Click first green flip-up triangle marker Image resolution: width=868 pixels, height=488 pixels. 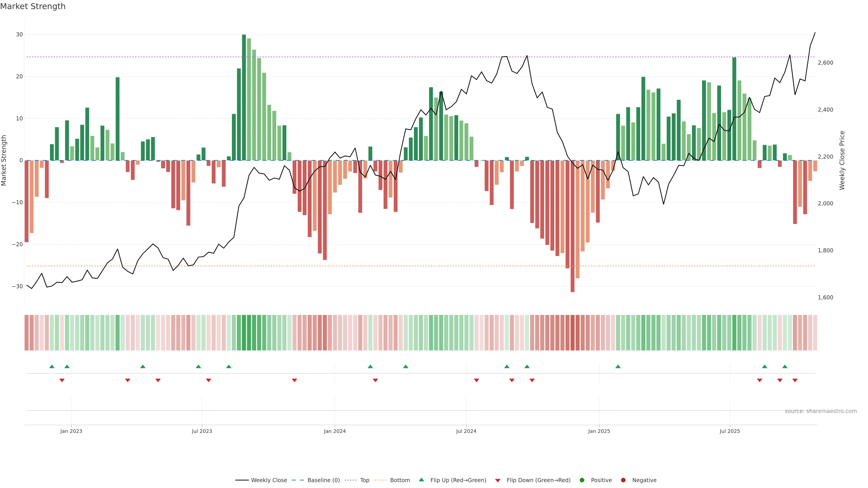click(x=52, y=366)
